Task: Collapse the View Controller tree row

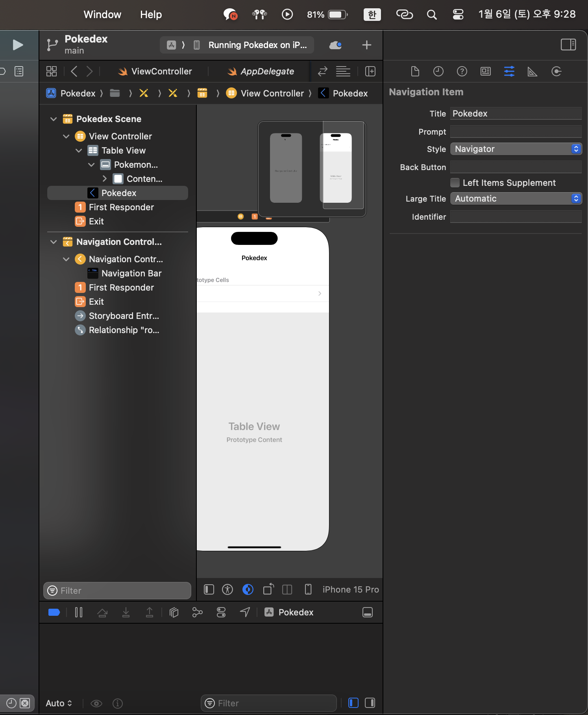Action: (x=66, y=136)
